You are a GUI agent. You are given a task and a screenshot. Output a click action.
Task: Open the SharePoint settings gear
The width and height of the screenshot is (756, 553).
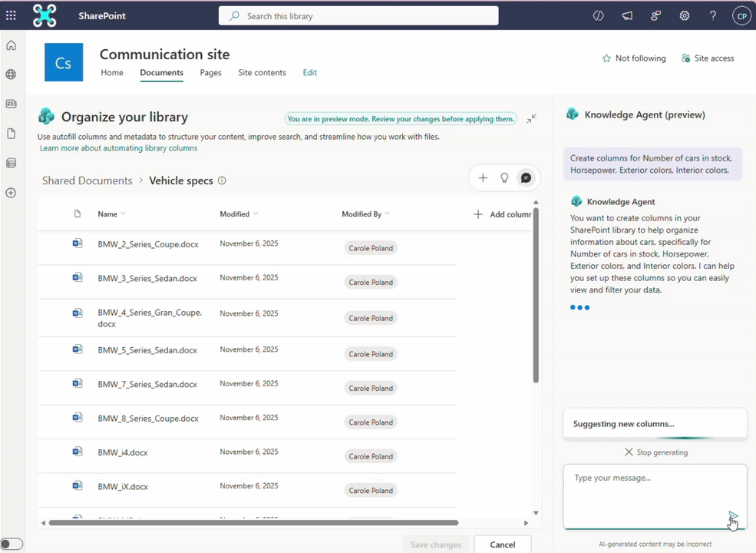point(684,15)
